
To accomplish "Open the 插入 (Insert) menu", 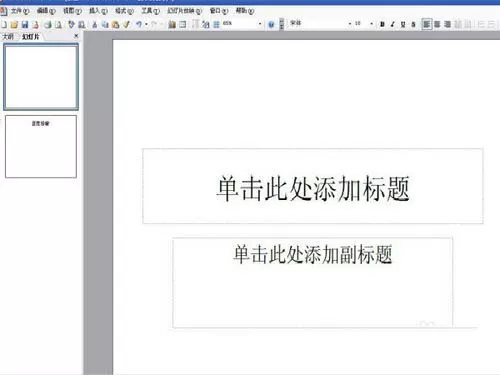I will (98, 11).
